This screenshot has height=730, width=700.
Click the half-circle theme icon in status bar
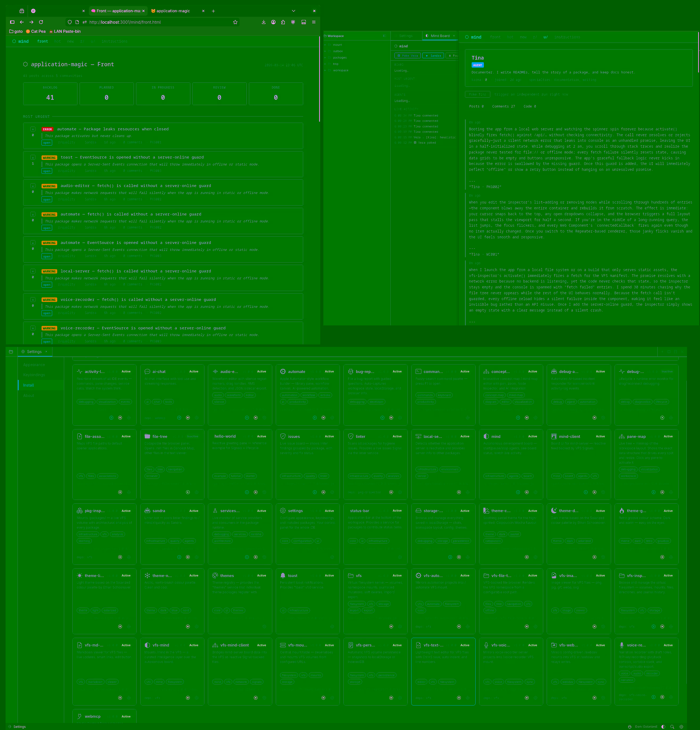[663, 727]
